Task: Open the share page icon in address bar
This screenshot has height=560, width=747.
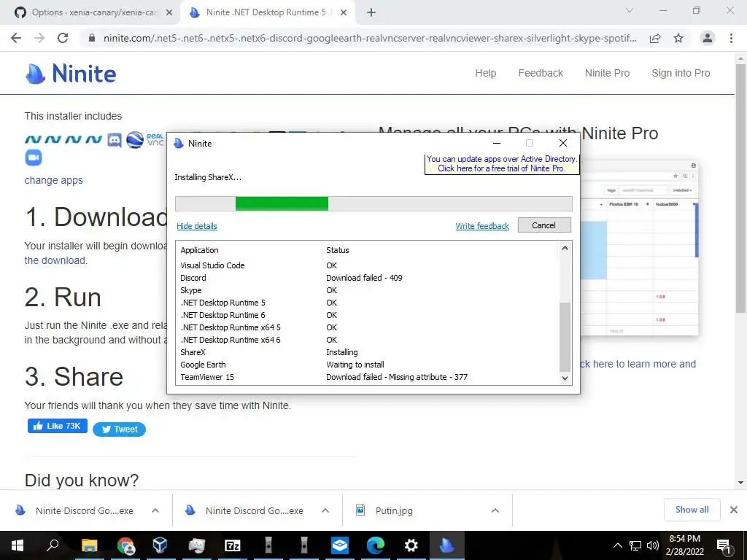Action: 655,38
